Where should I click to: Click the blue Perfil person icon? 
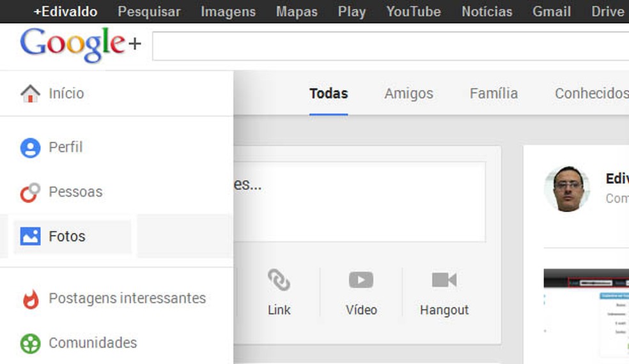[30, 148]
